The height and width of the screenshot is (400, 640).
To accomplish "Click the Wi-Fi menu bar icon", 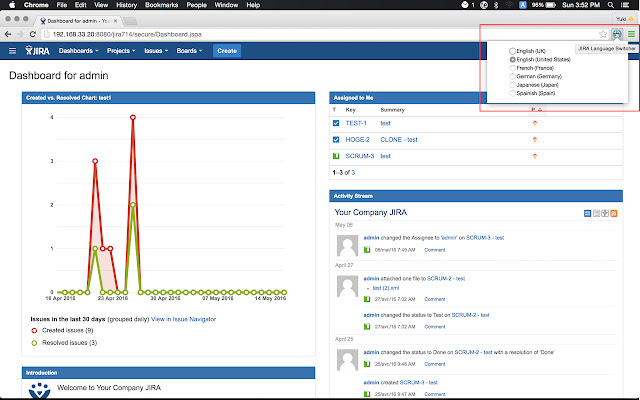I will pyautogui.click(x=509, y=5).
